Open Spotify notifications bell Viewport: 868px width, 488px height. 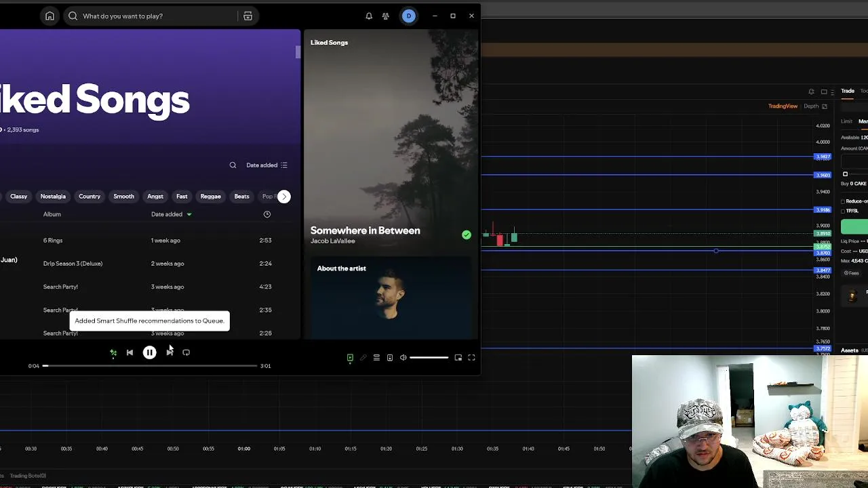(x=369, y=16)
